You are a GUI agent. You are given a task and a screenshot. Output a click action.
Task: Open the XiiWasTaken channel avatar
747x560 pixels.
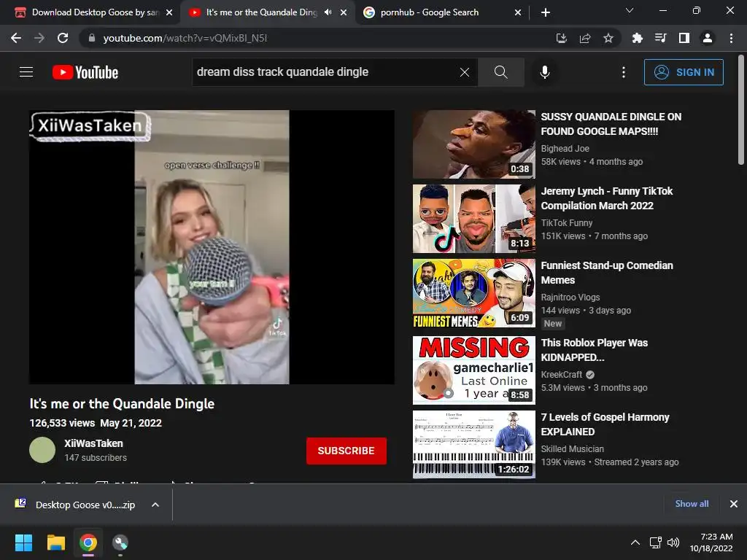point(42,450)
